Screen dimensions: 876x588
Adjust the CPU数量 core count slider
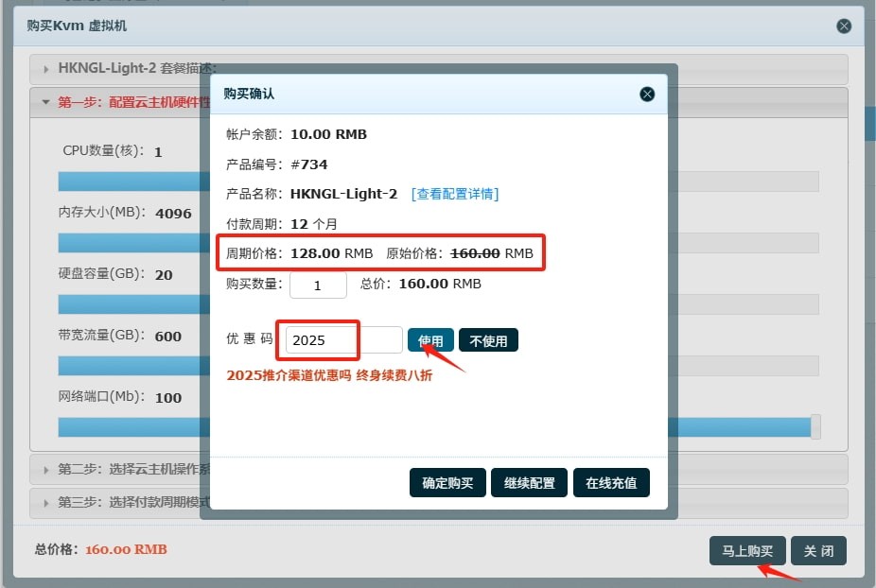click(x=132, y=181)
